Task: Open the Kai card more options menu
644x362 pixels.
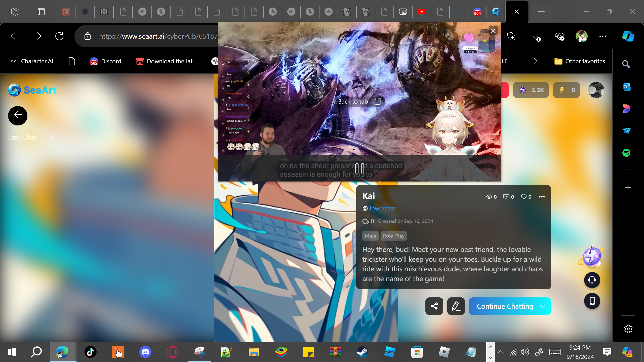Action: (542, 197)
